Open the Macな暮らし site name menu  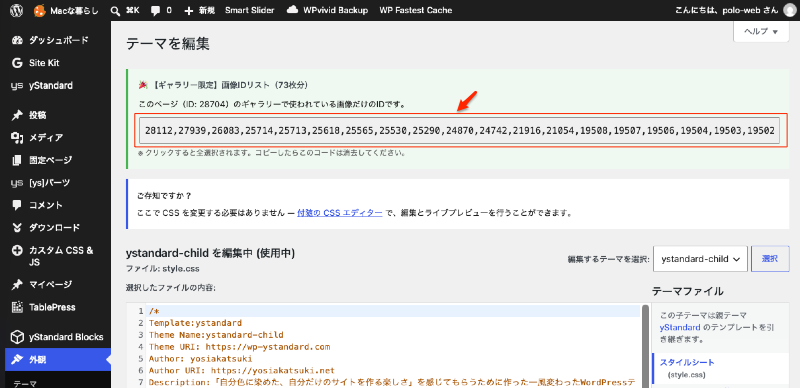click(x=74, y=10)
